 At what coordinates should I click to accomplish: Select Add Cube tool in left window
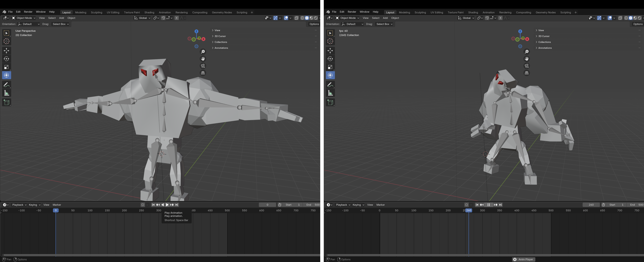point(6,102)
